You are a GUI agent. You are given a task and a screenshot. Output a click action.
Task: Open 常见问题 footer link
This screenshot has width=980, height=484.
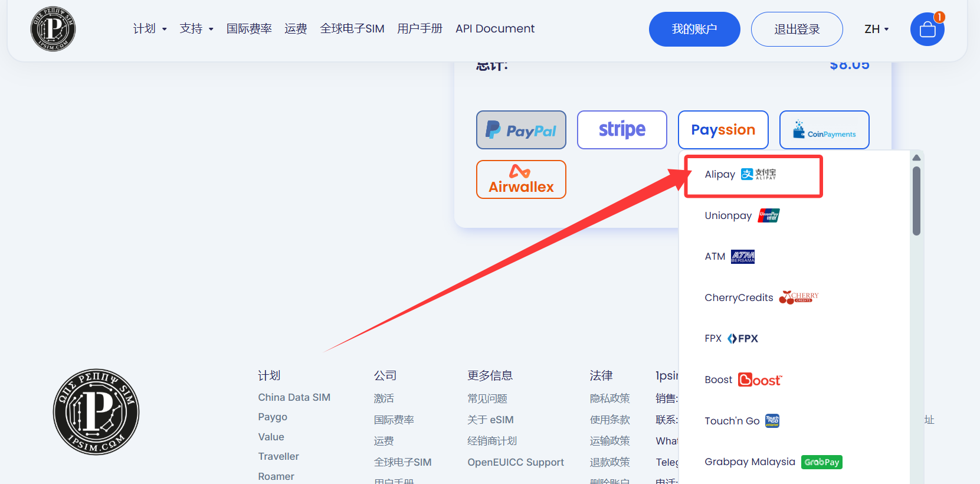[x=487, y=398]
